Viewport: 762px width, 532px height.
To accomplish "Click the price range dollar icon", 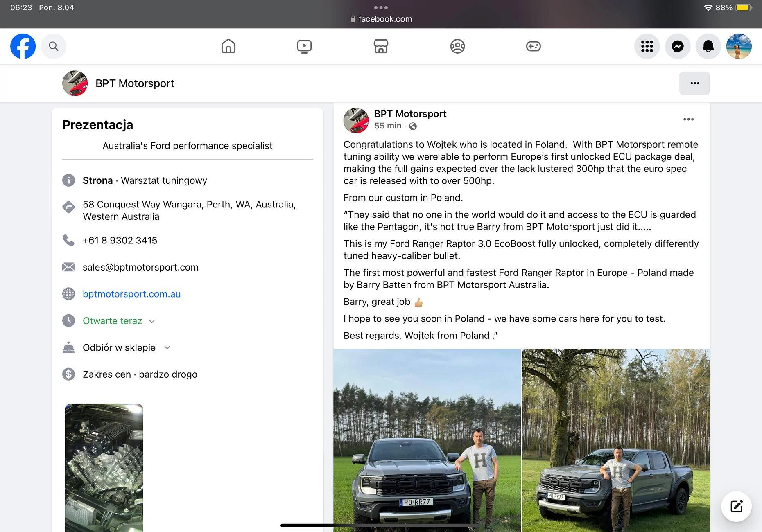I will pos(69,374).
